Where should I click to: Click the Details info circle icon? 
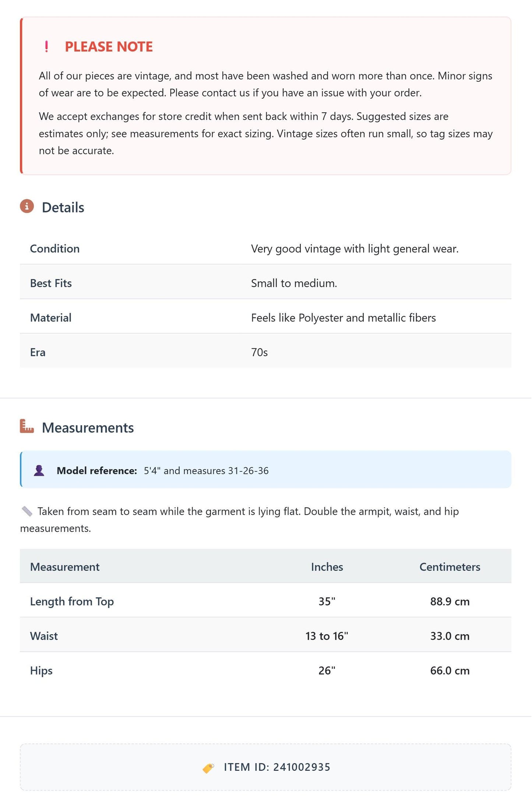(27, 206)
